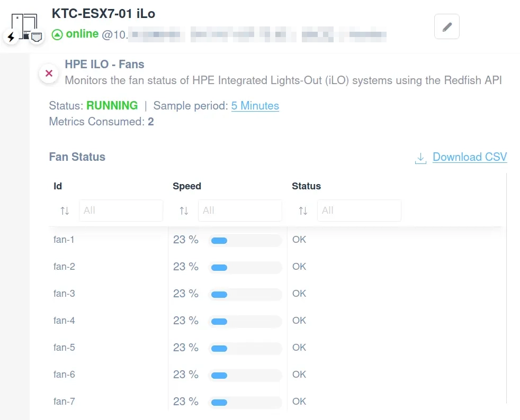Click the lightning bolt power status icon
Screen dimensions: 520x420
coord(11,37)
